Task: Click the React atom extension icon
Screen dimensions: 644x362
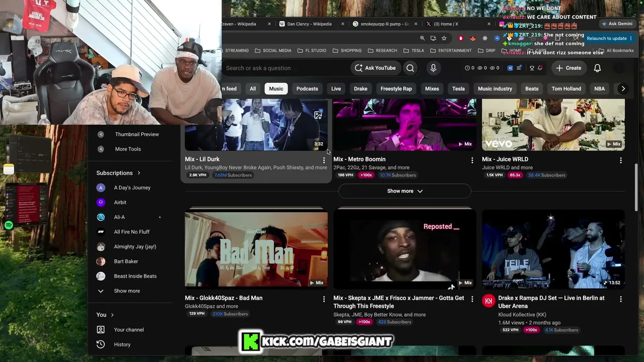Action: pos(485,38)
